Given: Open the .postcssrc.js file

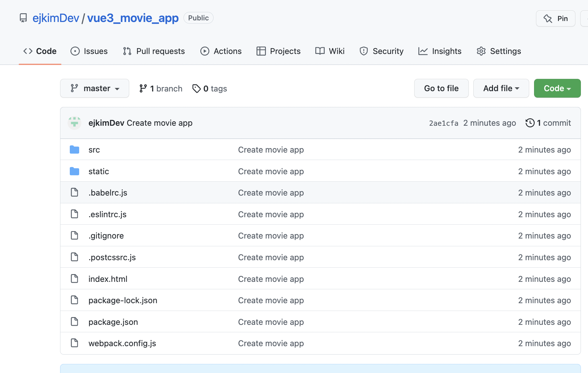Looking at the screenshot, I should pos(112,257).
